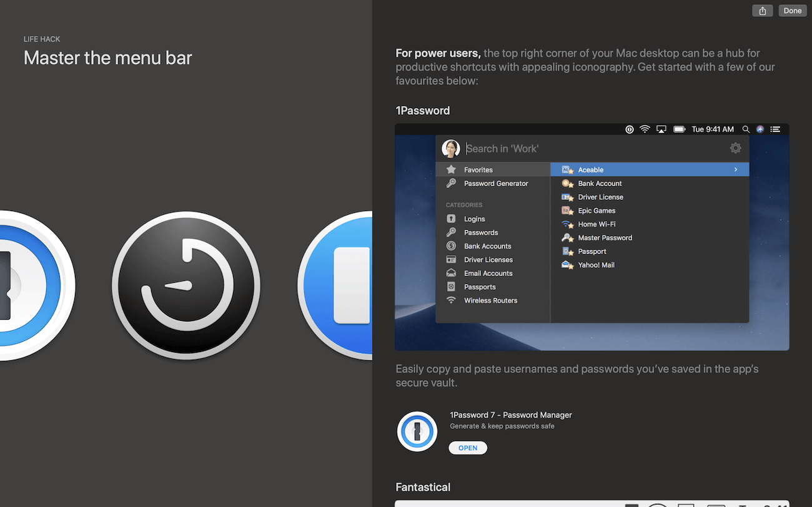This screenshot has width=812, height=507.
Task: Click the OPEN button for 1Password 7
Action: (x=468, y=448)
